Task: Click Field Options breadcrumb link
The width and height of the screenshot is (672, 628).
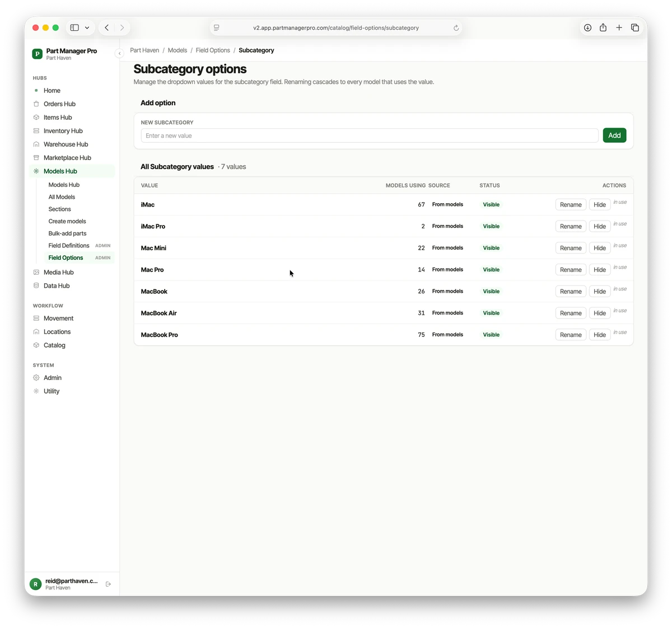Action: (x=213, y=50)
